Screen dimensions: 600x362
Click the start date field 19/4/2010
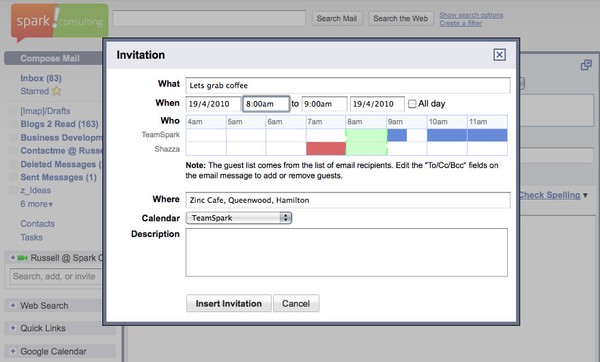click(x=213, y=104)
